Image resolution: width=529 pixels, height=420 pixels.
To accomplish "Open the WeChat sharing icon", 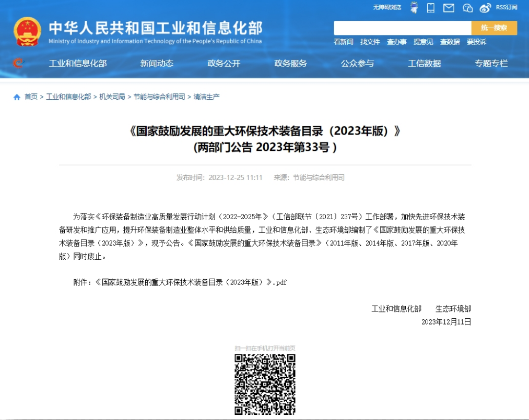I will pos(467,8).
